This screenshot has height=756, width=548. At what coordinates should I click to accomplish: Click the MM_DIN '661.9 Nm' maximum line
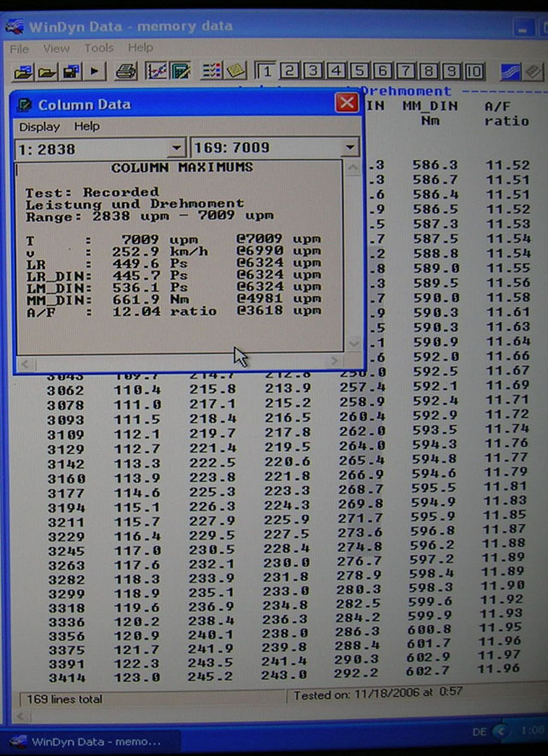coord(173,299)
